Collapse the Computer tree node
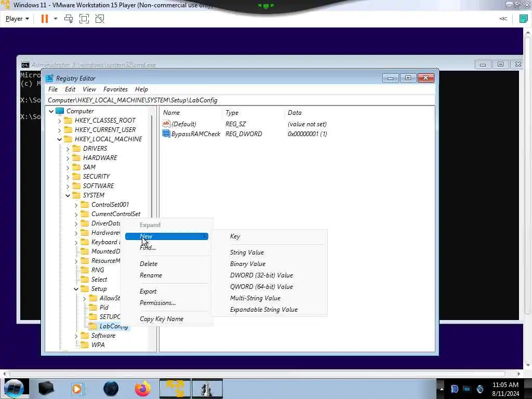This screenshot has width=532, height=399. coord(51,111)
